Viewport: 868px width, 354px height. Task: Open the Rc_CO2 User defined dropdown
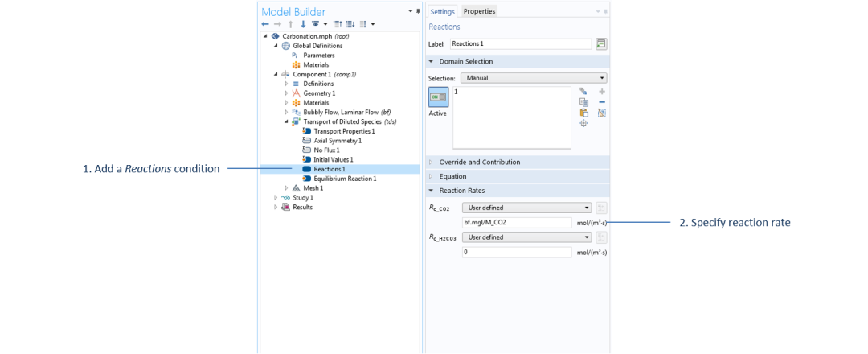point(527,208)
